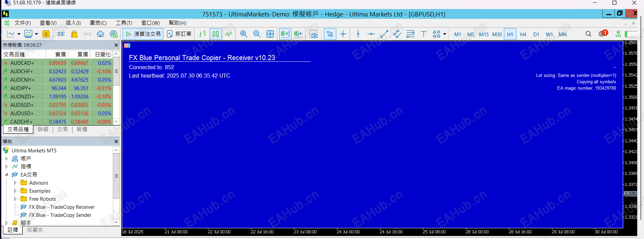Draw an equidistant channel
The height and width of the screenshot is (239, 644).
pyautogui.click(x=397, y=34)
